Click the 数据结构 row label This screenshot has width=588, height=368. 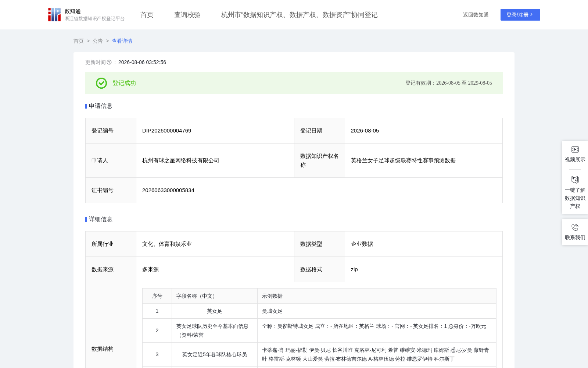[103, 349]
